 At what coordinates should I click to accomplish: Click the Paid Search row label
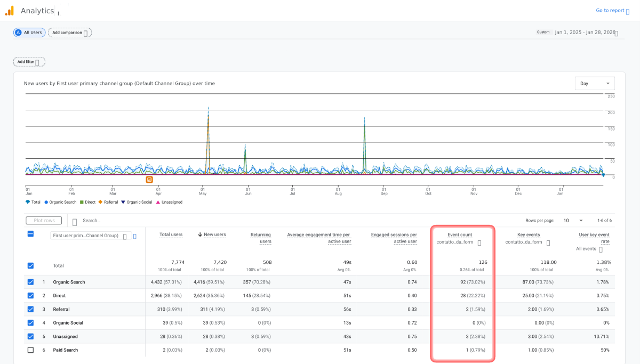(x=65, y=350)
